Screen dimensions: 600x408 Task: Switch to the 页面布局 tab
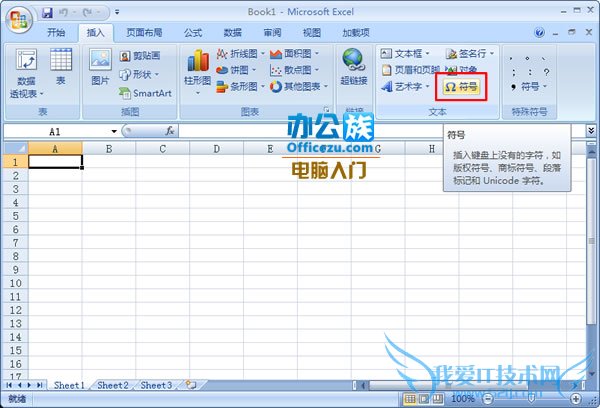point(144,33)
